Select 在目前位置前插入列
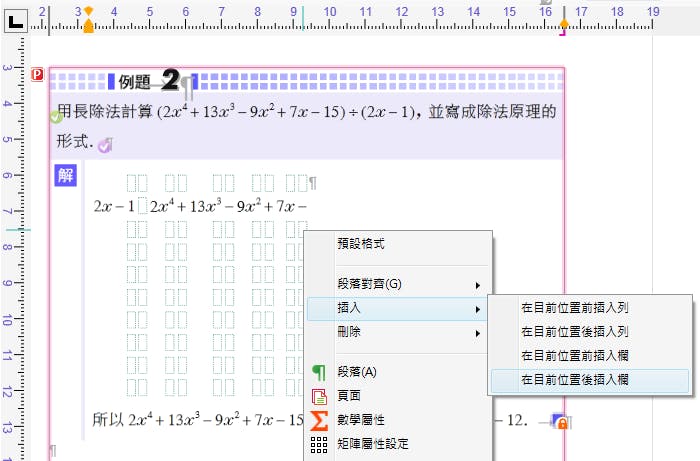Image resolution: width=700 pixels, height=461 pixels. (588, 307)
